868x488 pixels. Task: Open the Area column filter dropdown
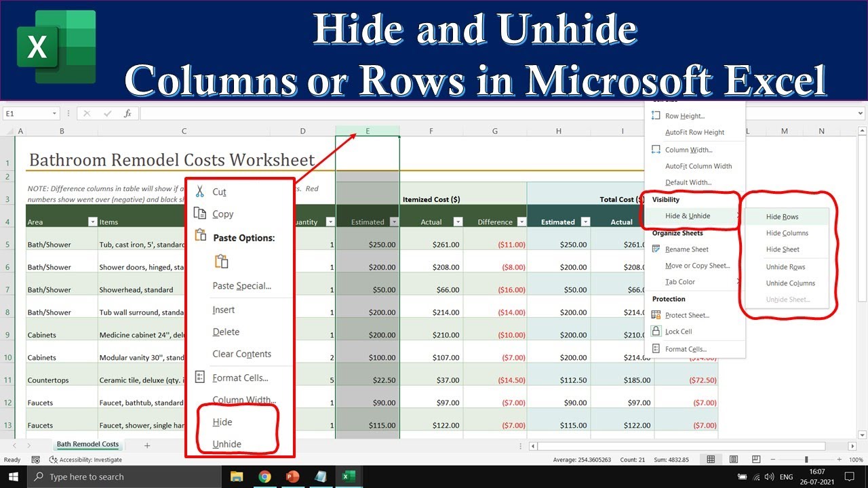pyautogui.click(x=93, y=222)
